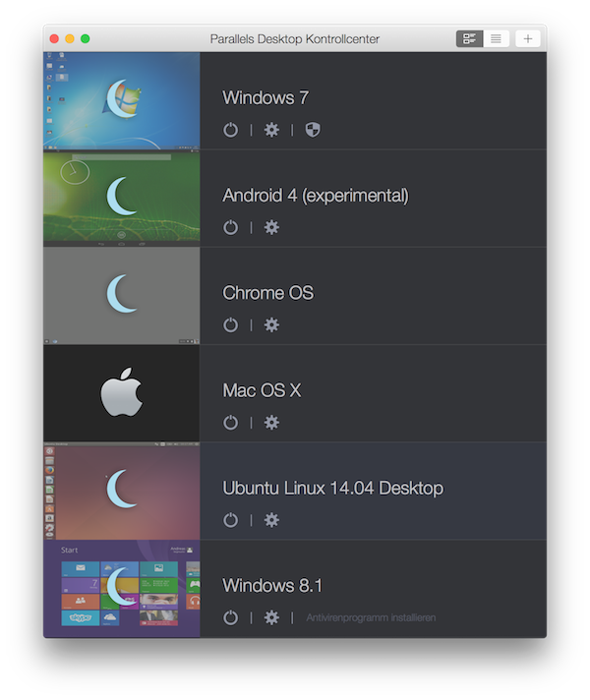Select the Mac OS X name label
This screenshot has height=700, width=590.
pyautogui.click(x=262, y=390)
